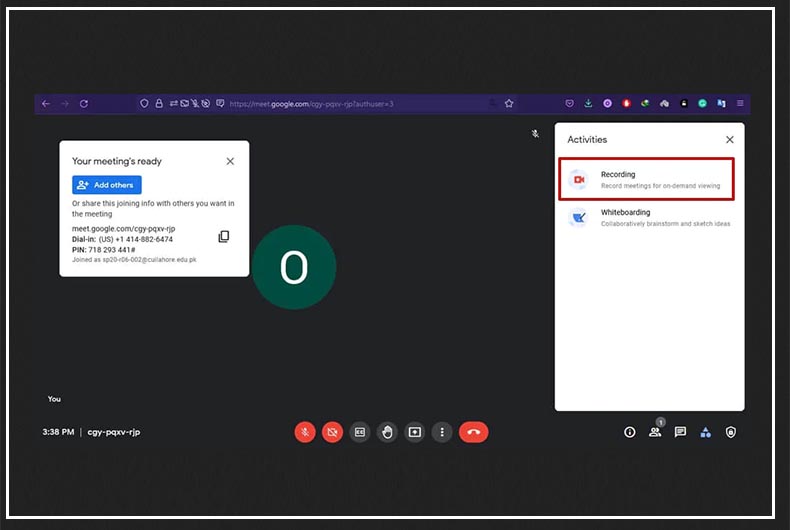Open the three-dot more options menu
790x530 pixels.
(x=442, y=432)
